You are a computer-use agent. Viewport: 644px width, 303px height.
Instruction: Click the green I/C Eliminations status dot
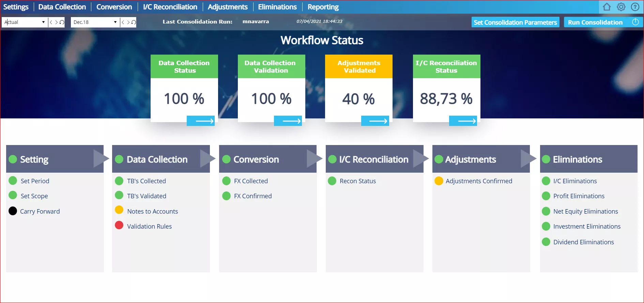click(546, 181)
